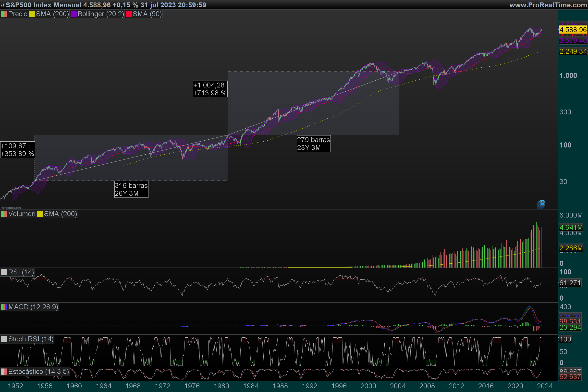Click the small ProRealTime.com watermark link

click(x=11, y=208)
